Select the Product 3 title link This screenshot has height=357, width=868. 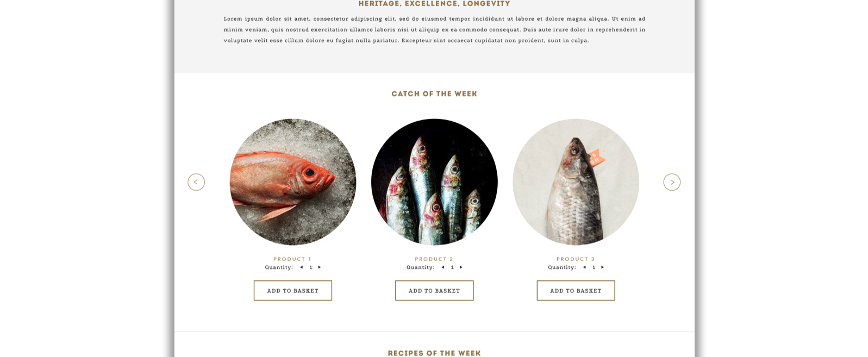576,259
